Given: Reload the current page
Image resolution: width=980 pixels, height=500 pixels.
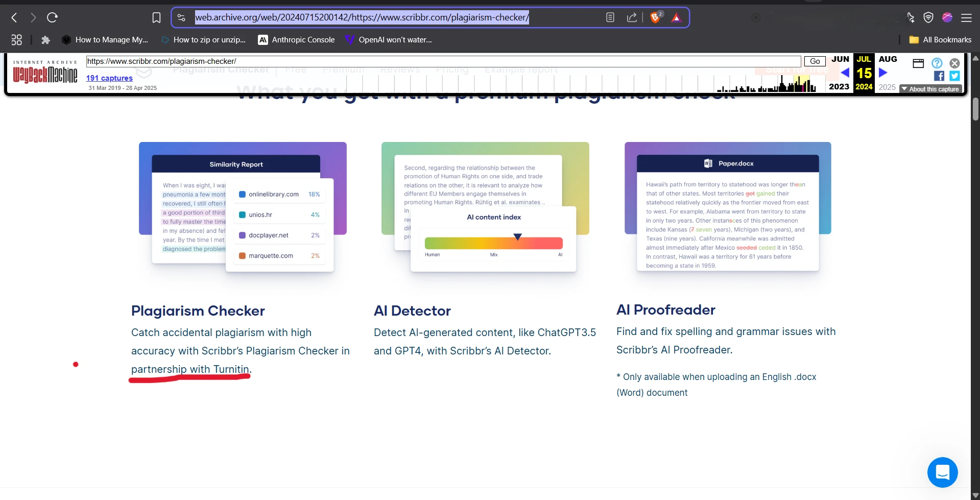Looking at the screenshot, I should pyautogui.click(x=52, y=18).
